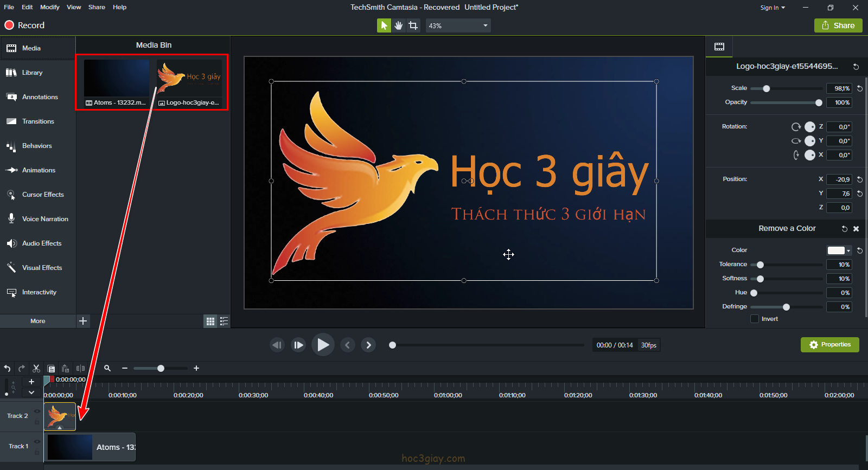This screenshot has height=470, width=868.
Task: Expand the color picker dropdown arrow
Action: 848,250
